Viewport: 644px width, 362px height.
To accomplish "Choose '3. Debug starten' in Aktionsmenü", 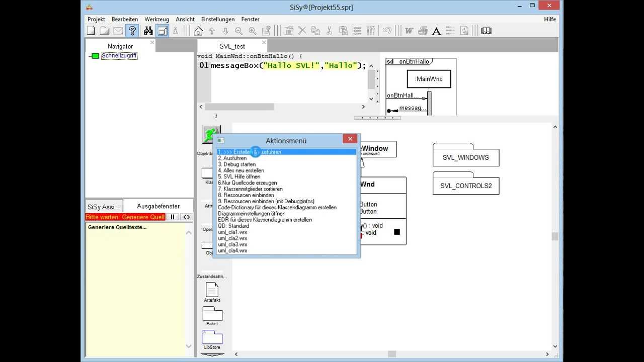I will tap(236, 164).
